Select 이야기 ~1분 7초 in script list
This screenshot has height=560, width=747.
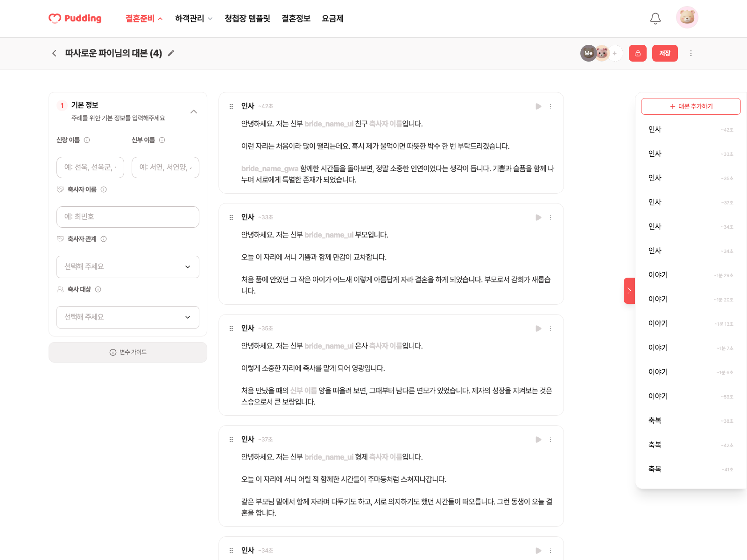(x=691, y=348)
